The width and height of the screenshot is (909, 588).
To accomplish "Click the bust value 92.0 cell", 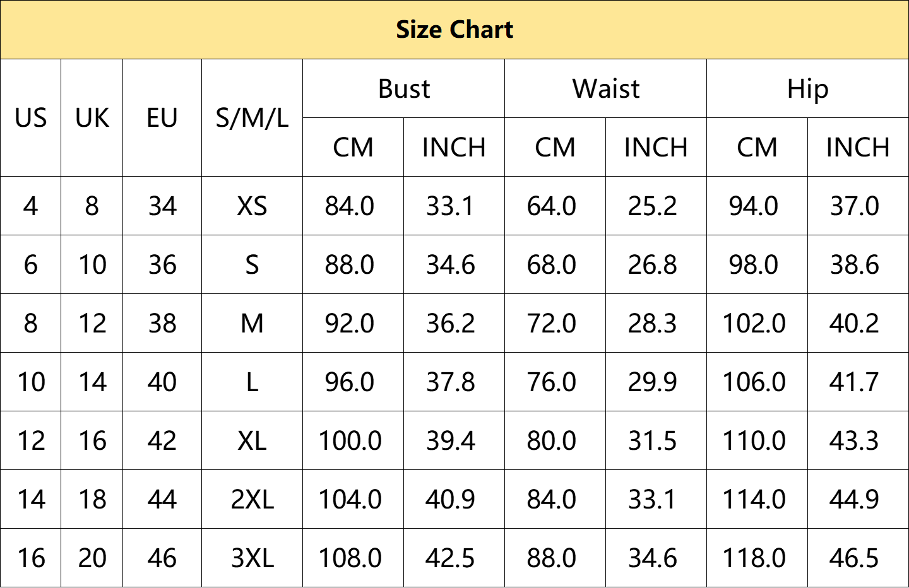I will tap(350, 324).
